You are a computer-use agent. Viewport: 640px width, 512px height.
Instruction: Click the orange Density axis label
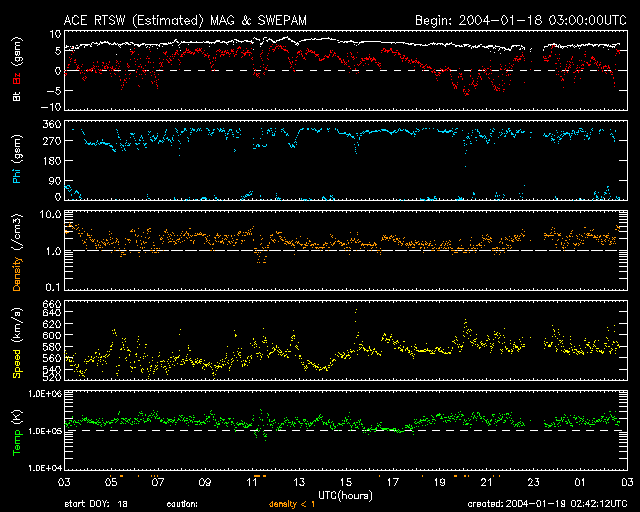coord(18,255)
